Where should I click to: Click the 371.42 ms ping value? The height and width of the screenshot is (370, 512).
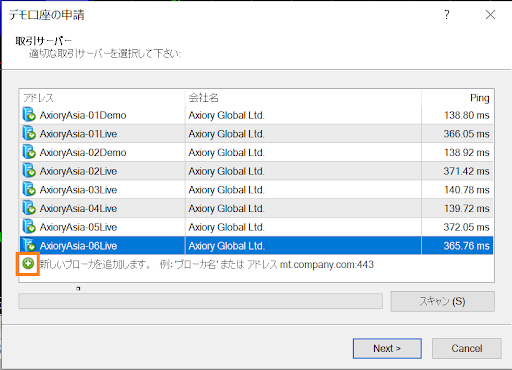click(x=466, y=171)
